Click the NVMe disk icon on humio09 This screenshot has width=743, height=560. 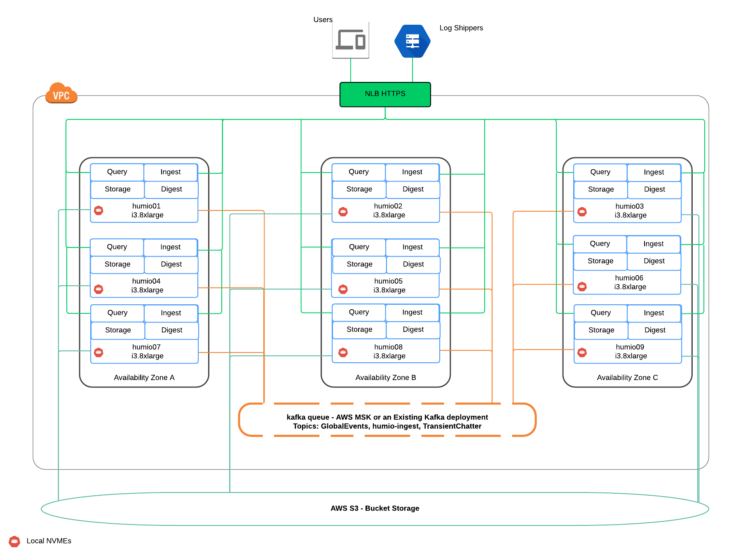tap(582, 352)
